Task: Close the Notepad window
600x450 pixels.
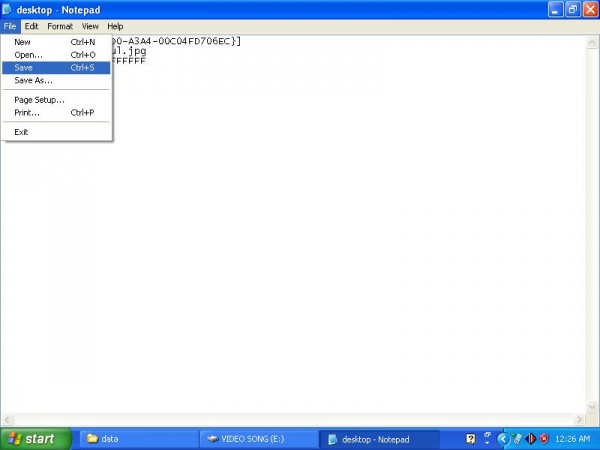Action: click(590, 10)
